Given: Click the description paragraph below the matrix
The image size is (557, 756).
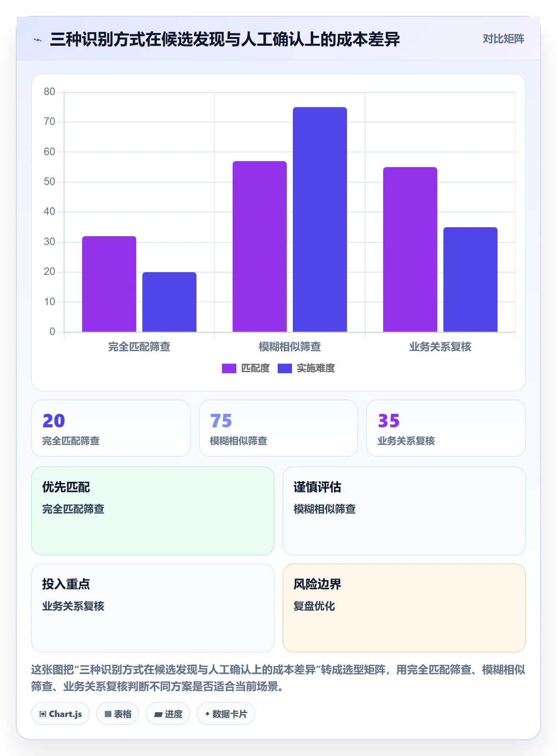Looking at the screenshot, I should (x=278, y=678).
